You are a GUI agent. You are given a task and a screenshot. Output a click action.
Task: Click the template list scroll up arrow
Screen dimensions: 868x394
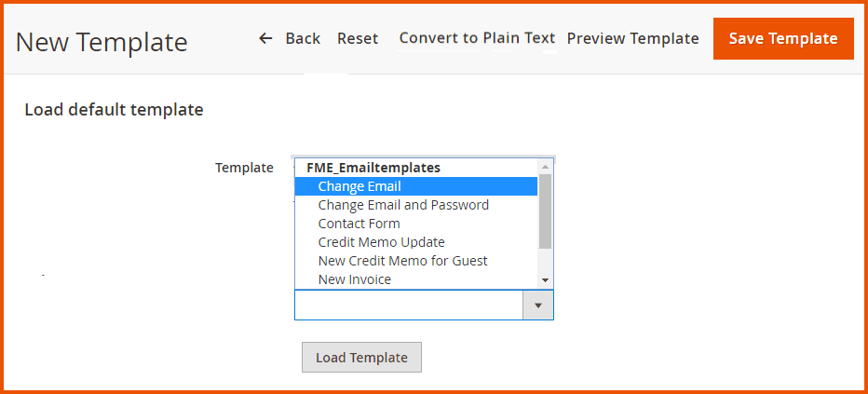tap(546, 167)
